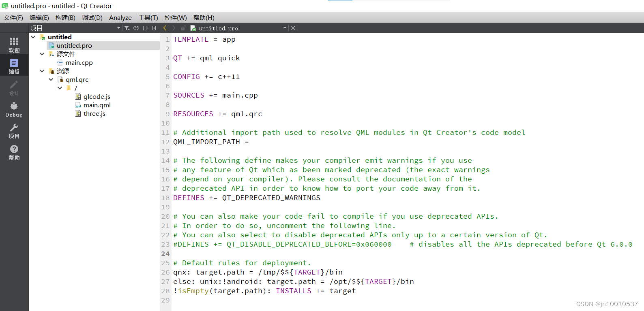Select three.js in the tree
This screenshot has width=644, height=311.
pyautogui.click(x=94, y=113)
